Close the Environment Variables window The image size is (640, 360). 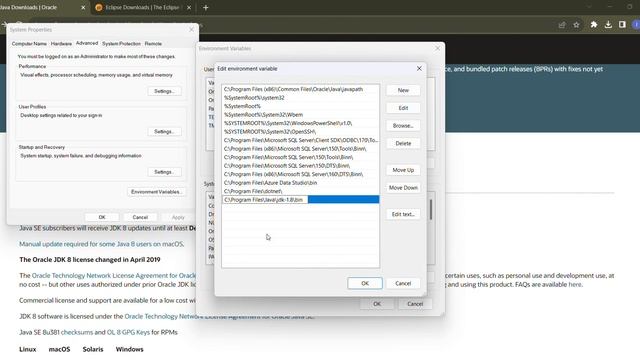pos(438,48)
